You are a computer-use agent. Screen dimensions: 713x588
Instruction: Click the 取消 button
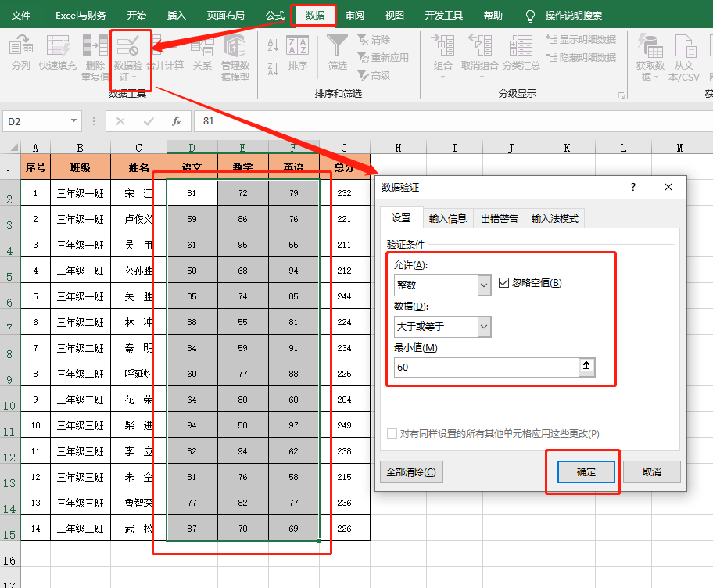coord(651,471)
